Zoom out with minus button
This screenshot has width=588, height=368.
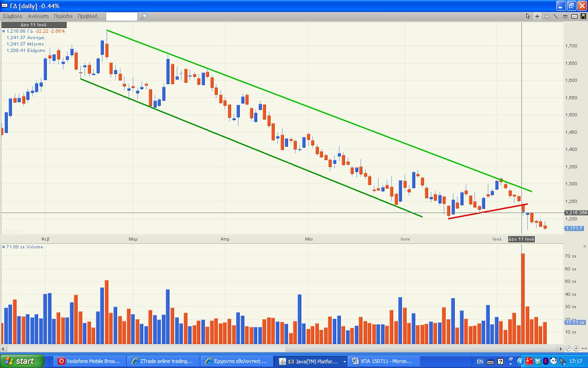coord(569,349)
